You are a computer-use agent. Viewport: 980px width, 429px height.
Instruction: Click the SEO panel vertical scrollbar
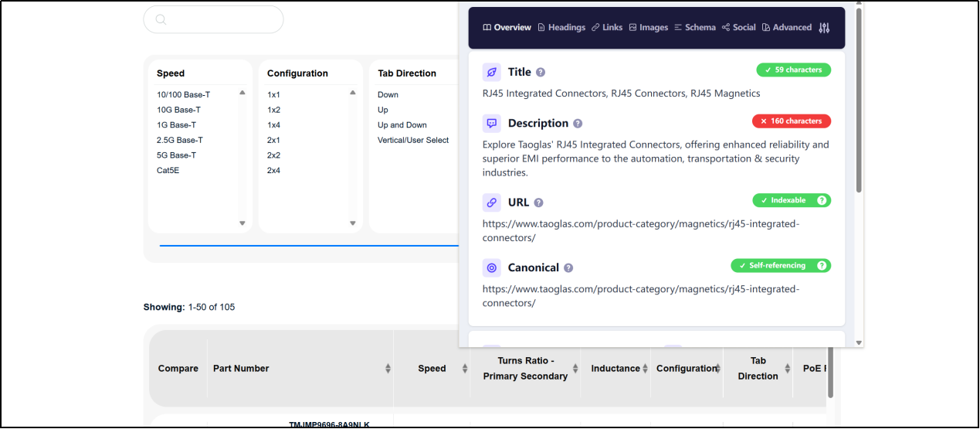point(859,100)
